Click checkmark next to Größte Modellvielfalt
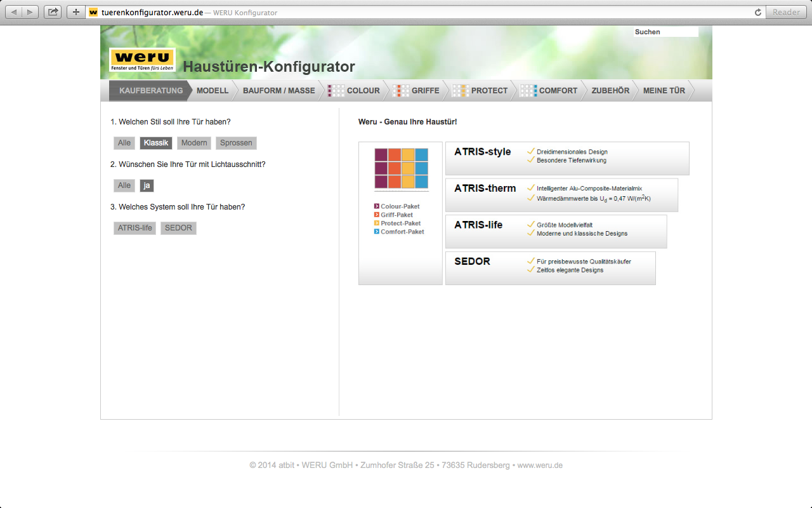Image resolution: width=812 pixels, height=508 pixels. (531, 224)
